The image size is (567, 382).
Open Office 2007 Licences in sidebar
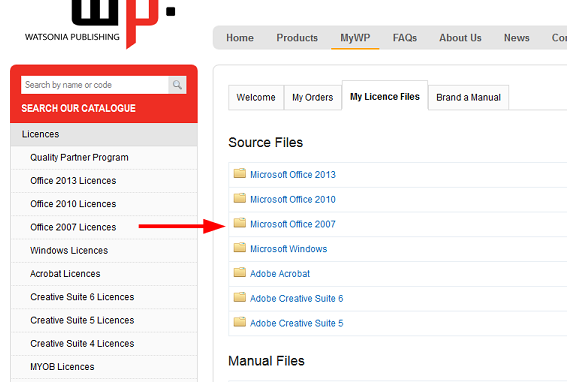[x=104, y=227]
